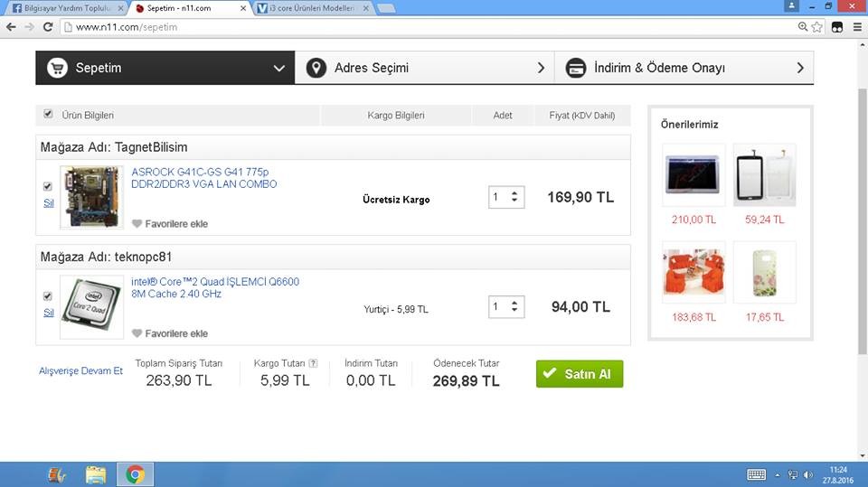Toggle the select-all Ürün Bilgileri checkbox

48,114
